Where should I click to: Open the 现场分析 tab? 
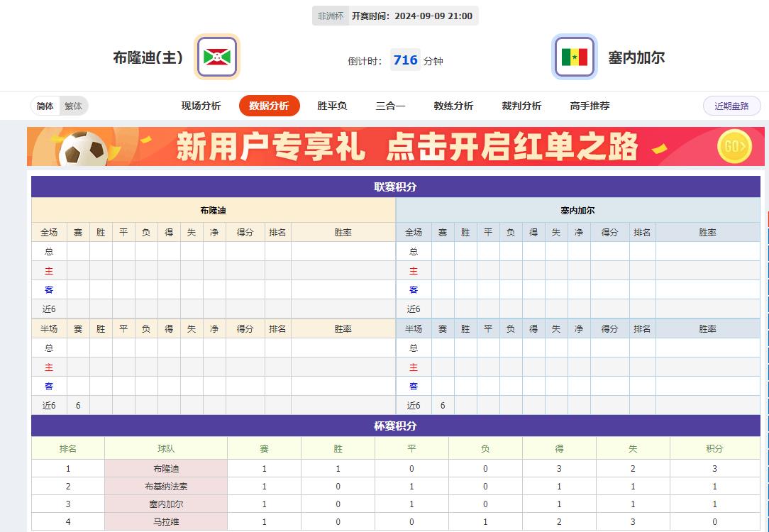(201, 105)
